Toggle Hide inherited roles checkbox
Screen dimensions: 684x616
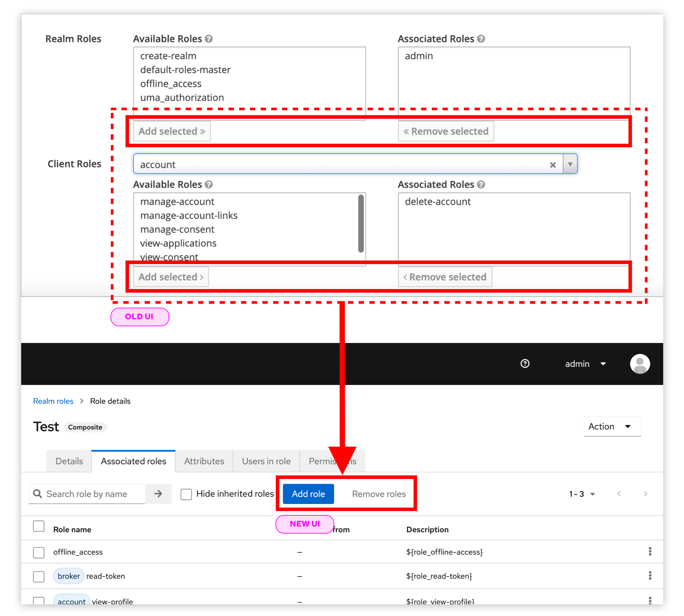point(186,494)
